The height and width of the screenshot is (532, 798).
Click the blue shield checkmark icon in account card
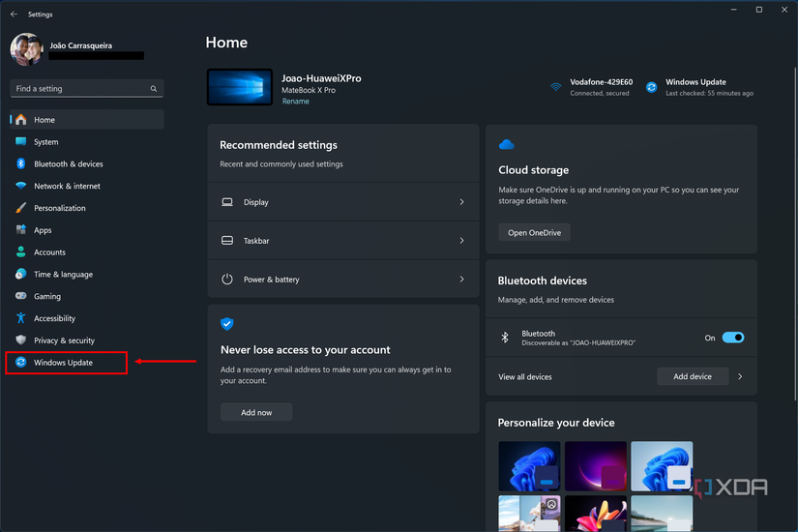[227, 324]
